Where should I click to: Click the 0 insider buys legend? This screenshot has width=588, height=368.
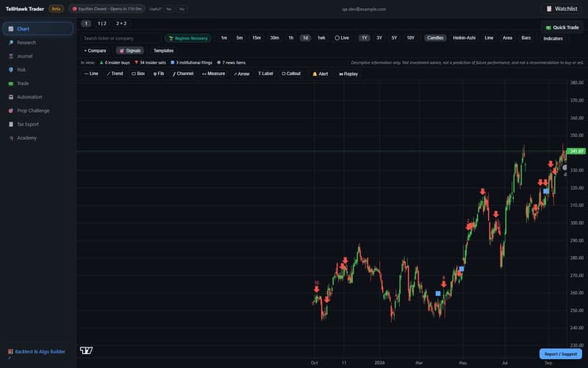[x=115, y=63]
